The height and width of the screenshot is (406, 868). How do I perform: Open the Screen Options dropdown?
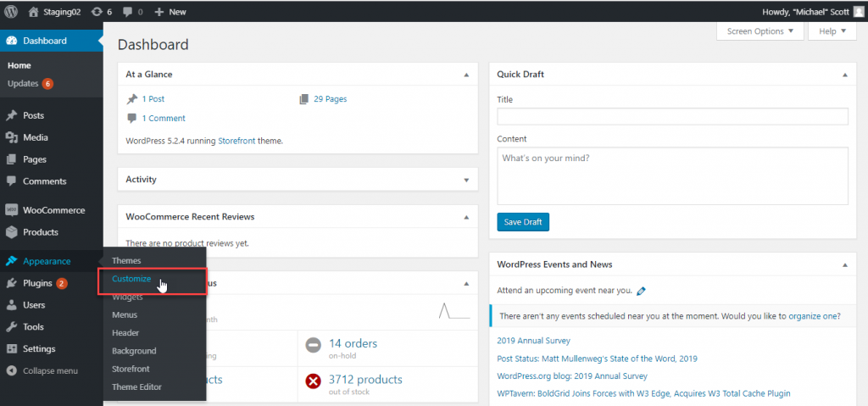coord(760,31)
